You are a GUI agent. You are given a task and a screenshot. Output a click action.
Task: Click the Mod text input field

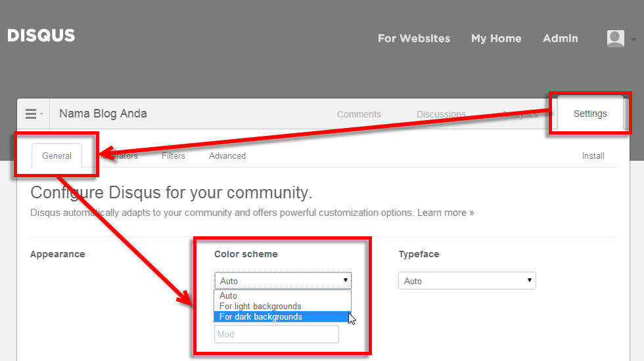[277, 334]
